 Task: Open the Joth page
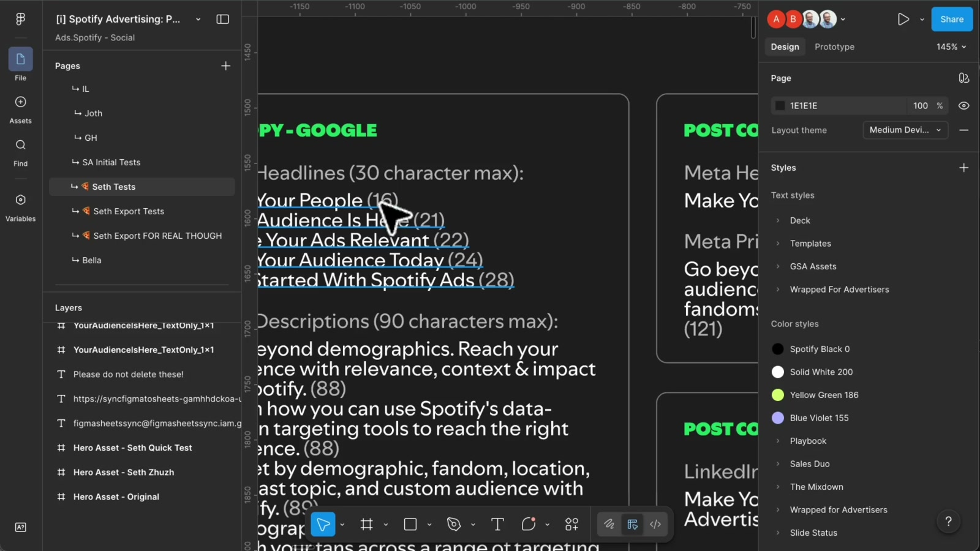(141, 113)
